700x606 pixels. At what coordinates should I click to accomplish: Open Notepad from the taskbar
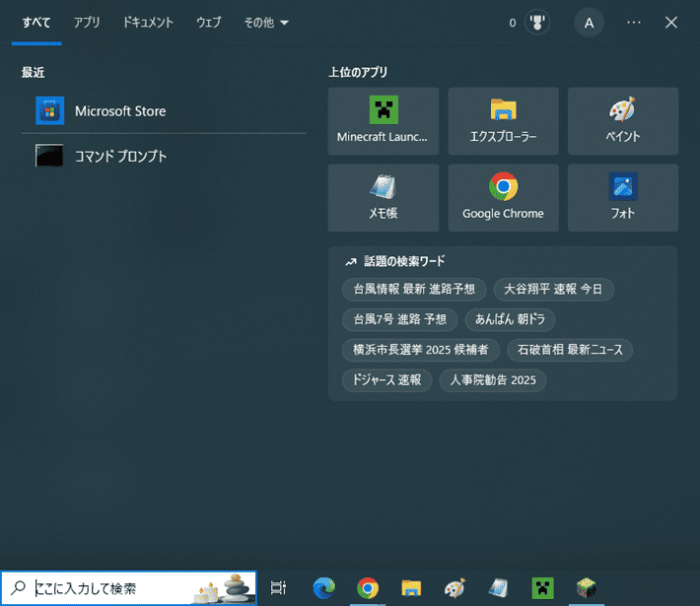pyautogui.click(x=498, y=588)
